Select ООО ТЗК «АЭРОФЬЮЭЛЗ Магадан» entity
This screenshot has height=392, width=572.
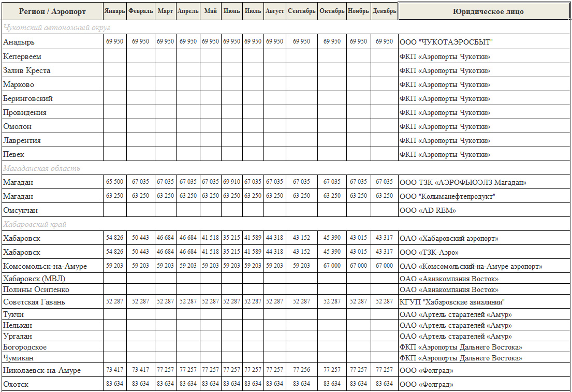[463, 182]
